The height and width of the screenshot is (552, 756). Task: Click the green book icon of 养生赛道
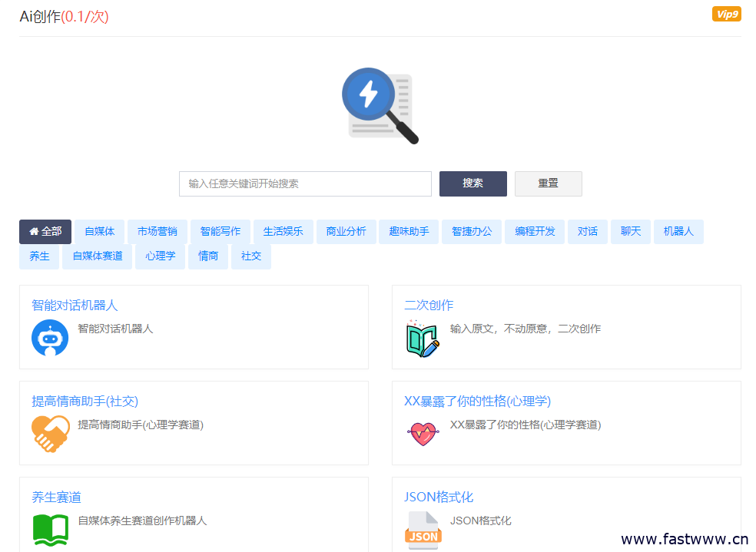pyautogui.click(x=49, y=528)
